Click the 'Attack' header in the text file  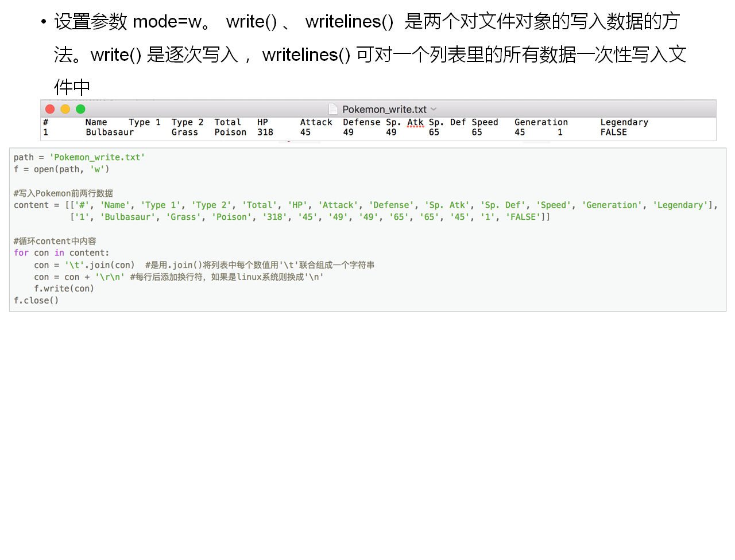pos(316,122)
